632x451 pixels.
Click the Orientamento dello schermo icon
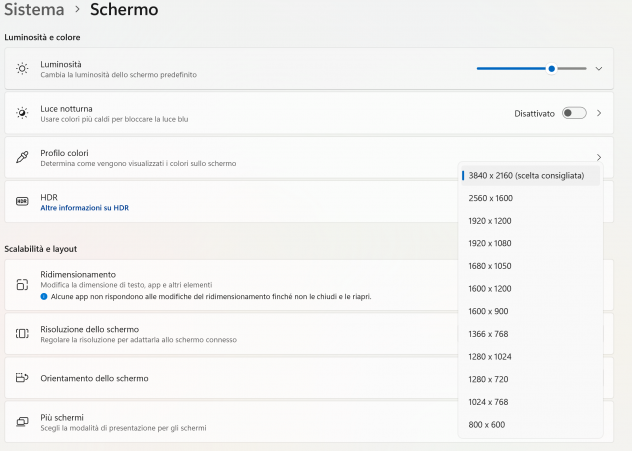[22, 378]
